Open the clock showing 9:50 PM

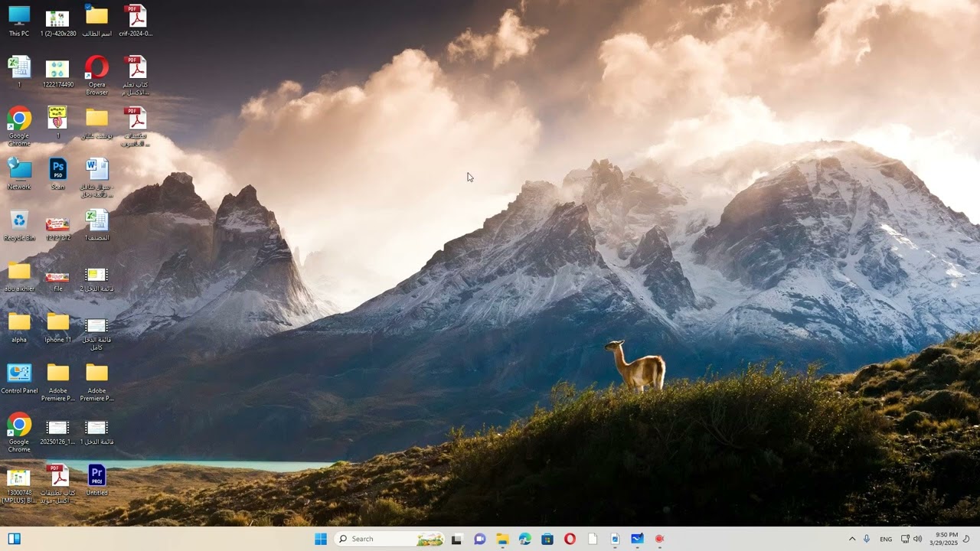pos(943,539)
